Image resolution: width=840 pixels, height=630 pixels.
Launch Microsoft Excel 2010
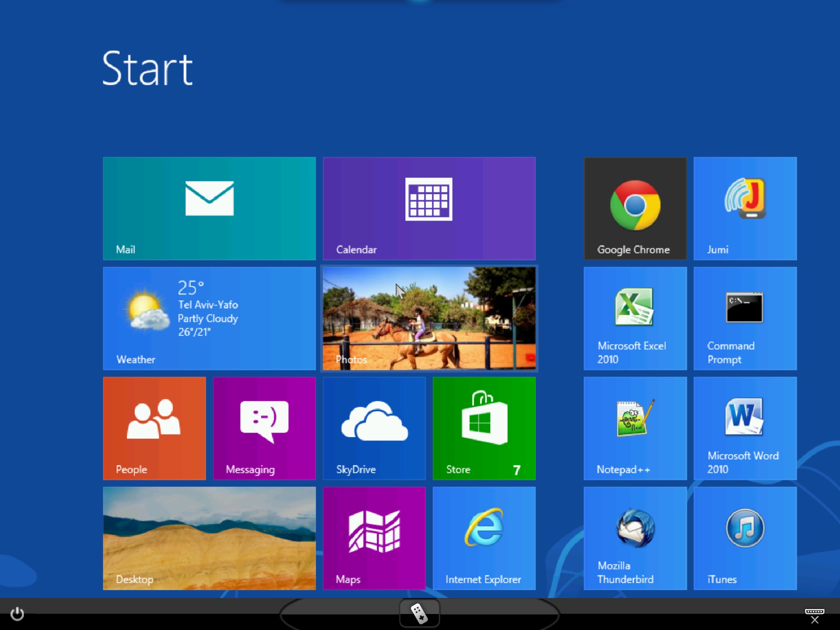(635, 318)
